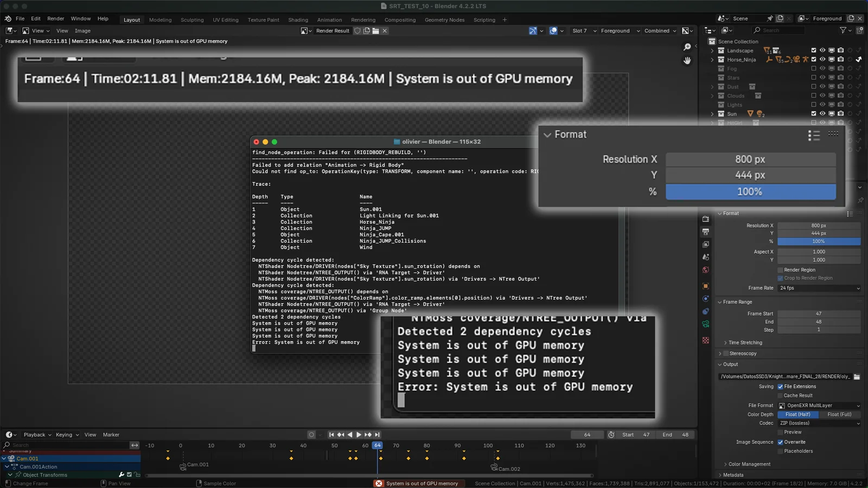The image size is (868, 488).
Task: Click the 100% resolution scale slider
Action: click(750, 191)
